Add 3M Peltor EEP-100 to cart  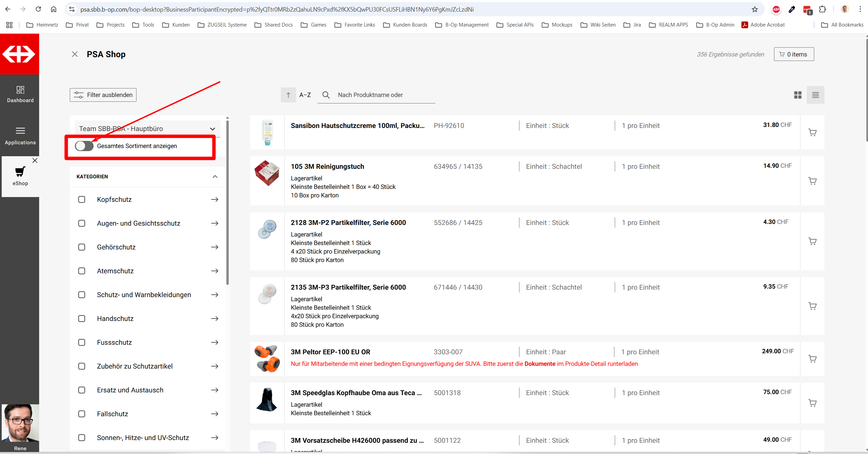coord(812,359)
